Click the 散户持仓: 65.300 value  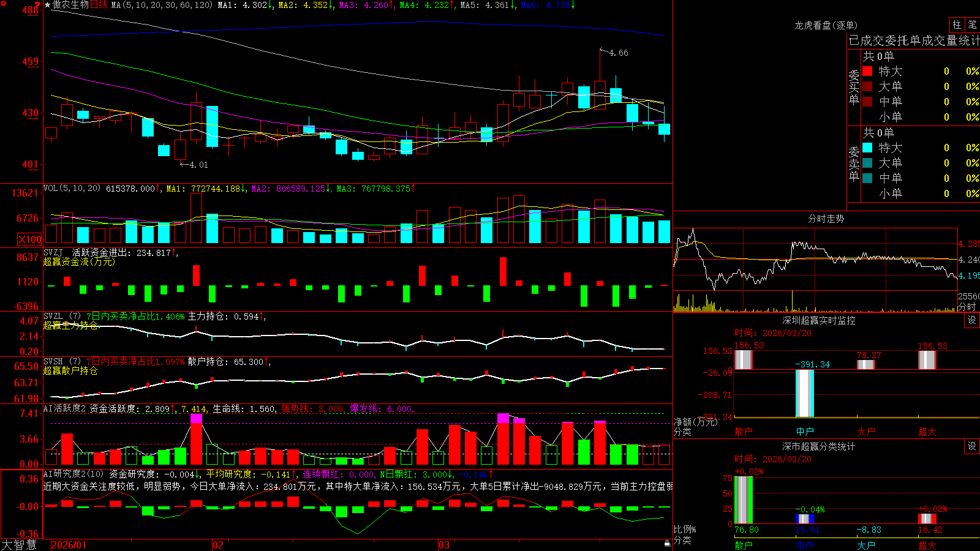click(228, 362)
